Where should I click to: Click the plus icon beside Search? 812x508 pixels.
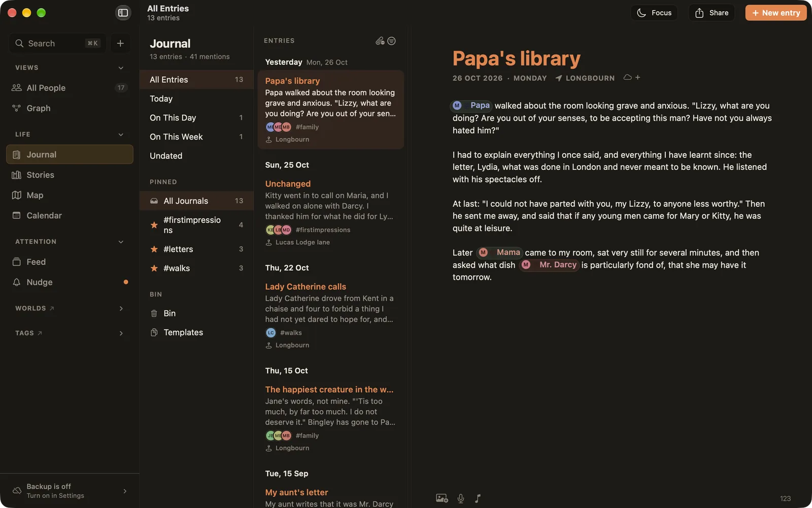coord(120,43)
